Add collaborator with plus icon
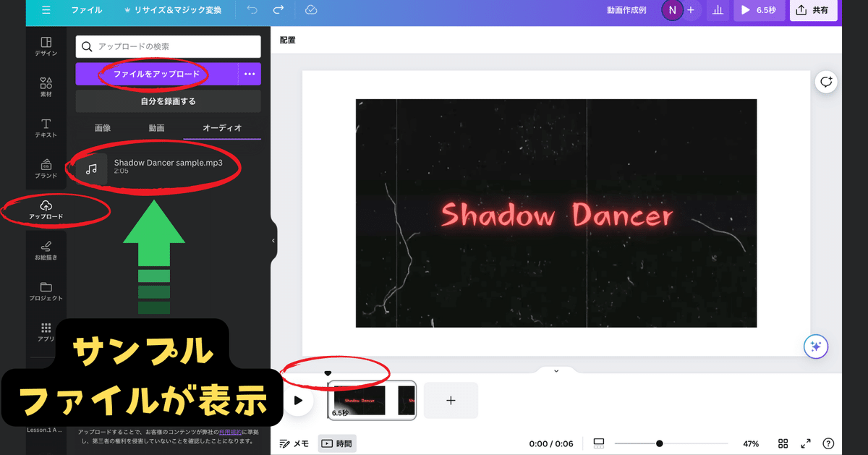Viewport: 868px width, 455px height. [x=691, y=10]
